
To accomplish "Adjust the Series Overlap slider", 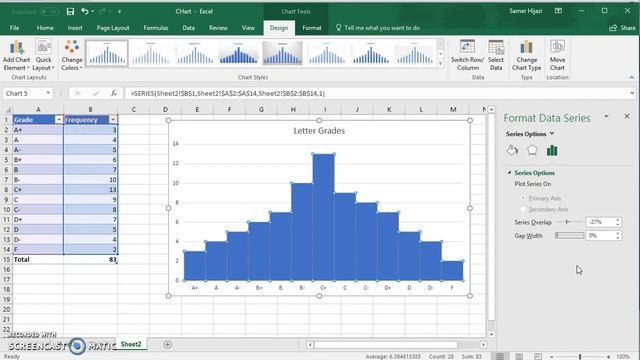I will tap(567, 222).
